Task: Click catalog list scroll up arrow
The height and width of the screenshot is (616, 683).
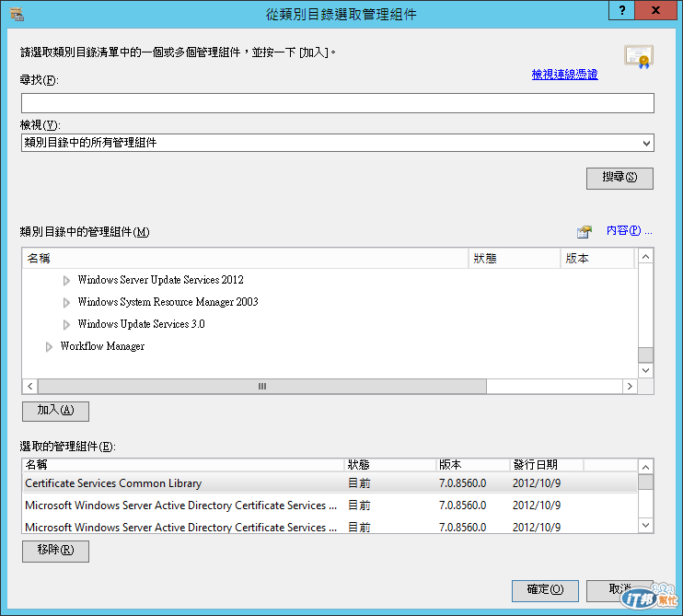Action: pos(645,257)
